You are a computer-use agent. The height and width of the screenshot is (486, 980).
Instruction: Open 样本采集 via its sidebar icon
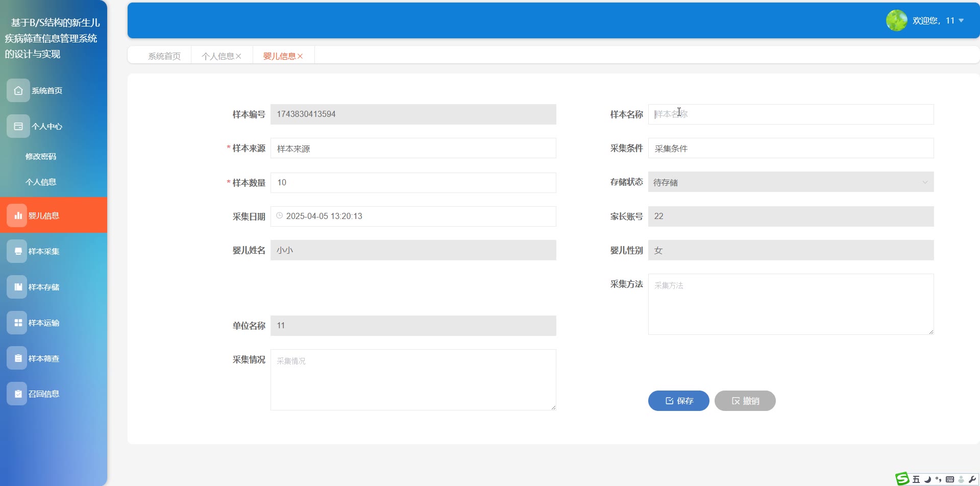pyautogui.click(x=18, y=251)
